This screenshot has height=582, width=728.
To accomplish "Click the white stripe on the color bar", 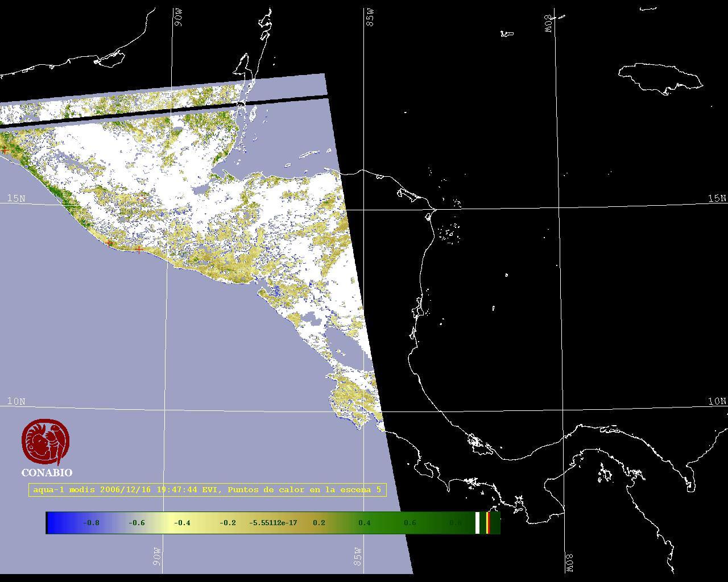I will [x=478, y=523].
